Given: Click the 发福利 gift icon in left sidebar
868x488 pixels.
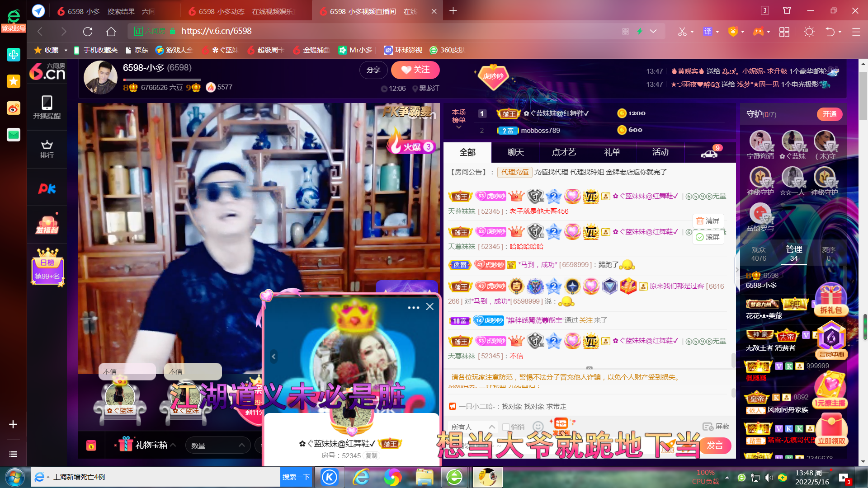Looking at the screenshot, I should tap(47, 225).
